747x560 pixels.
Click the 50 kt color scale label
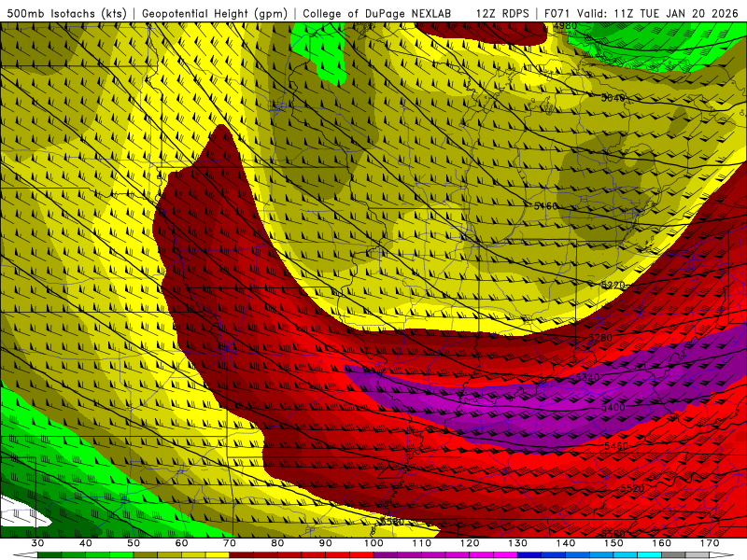[x=134, y=543]
